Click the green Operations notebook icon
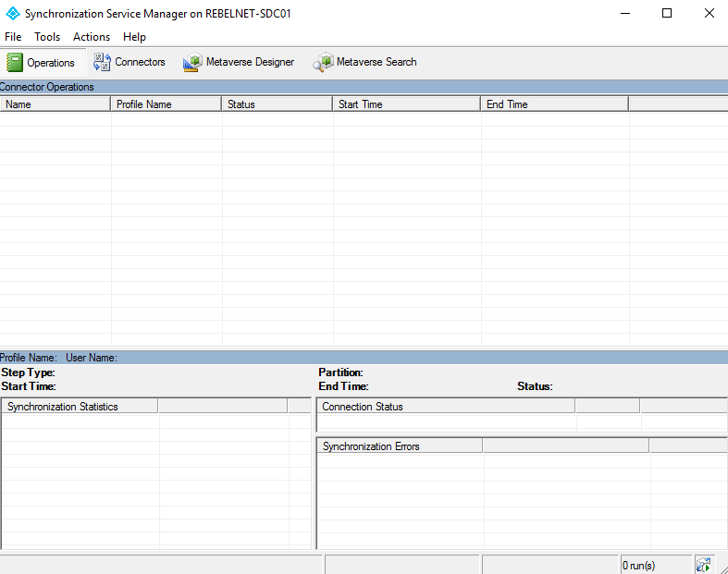This screenshot has width=728, height=574. tap(15, 62)
